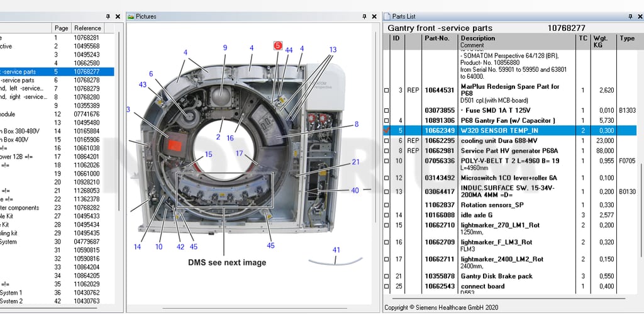The height and width of the screenshot is (314, 644).
Task: Select page 12 row with reference 07741676
Action: (x=57, y=115)
